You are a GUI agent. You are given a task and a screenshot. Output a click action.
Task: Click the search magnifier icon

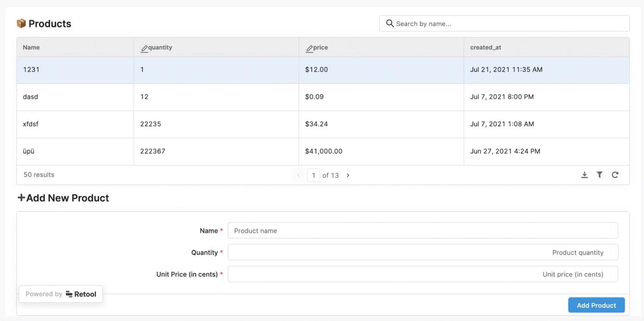[390, 23]
